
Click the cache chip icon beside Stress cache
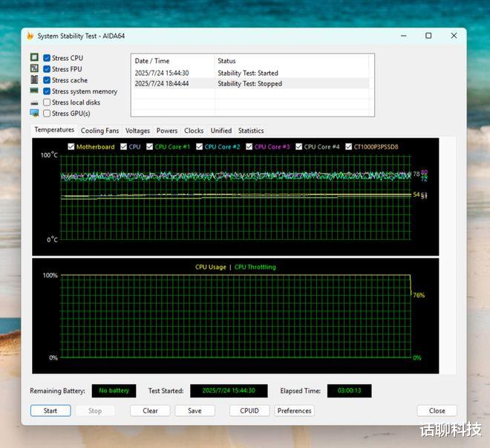point(34,79)
